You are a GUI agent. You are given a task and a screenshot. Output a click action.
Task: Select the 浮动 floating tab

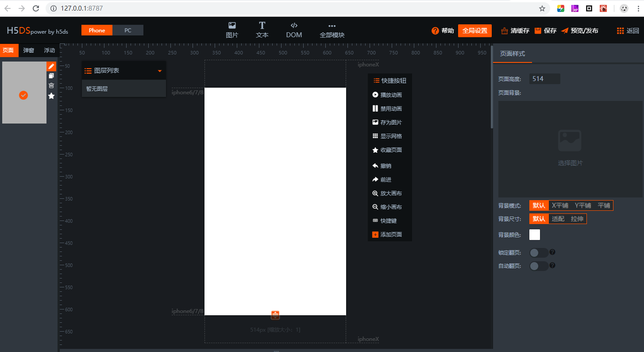pos(49,50)
